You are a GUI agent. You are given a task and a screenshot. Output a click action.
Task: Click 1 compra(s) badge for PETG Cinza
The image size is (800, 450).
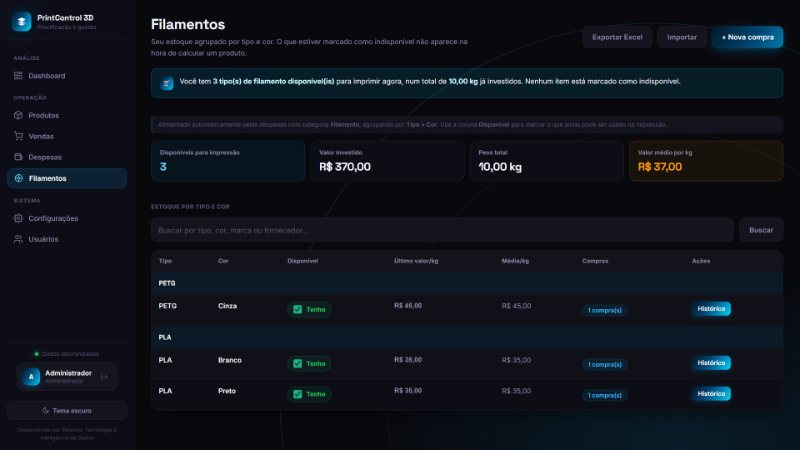[x=605, y=310]
